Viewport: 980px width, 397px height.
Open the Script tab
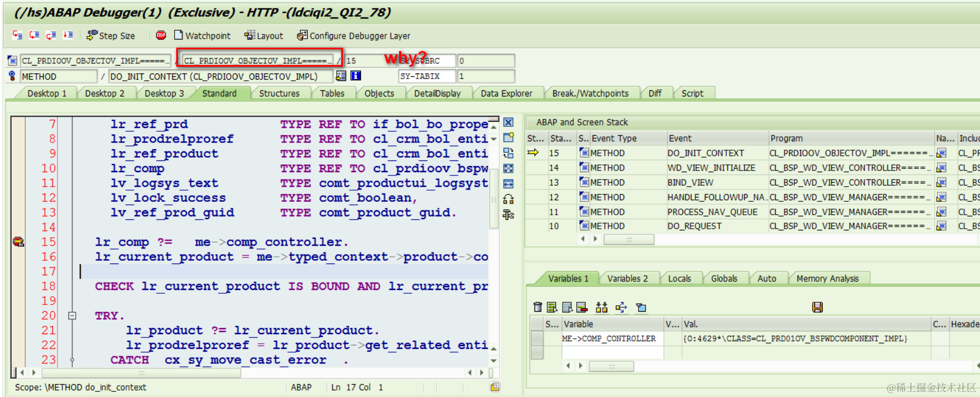(x=692, y=93)
